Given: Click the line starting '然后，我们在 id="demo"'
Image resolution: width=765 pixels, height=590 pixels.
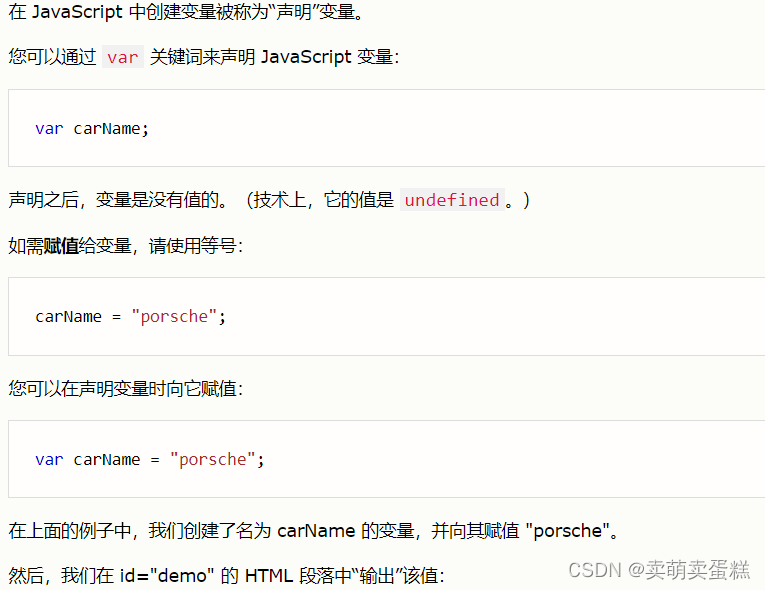Looking at the screenshot, I should click(226, 575).
